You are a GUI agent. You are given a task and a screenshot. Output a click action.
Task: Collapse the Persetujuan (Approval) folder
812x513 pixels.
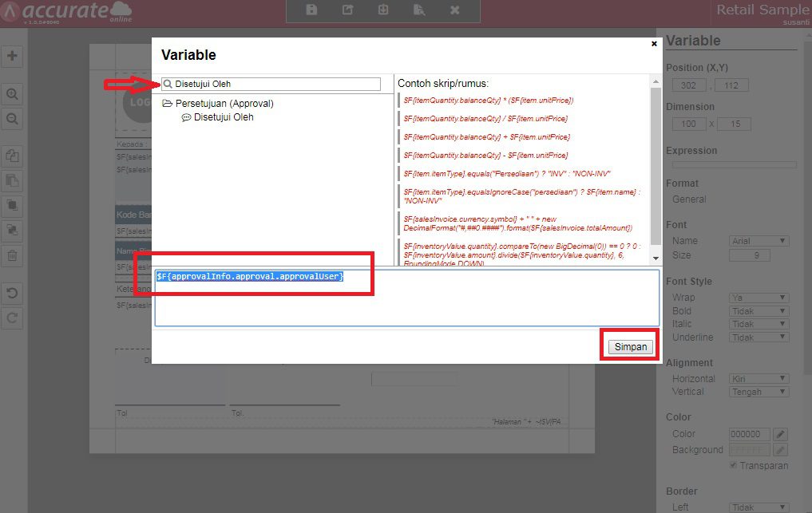(168, 104)
